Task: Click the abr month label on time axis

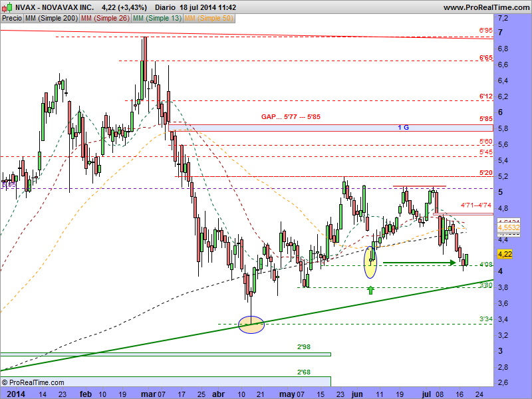Action: [219, 394]
